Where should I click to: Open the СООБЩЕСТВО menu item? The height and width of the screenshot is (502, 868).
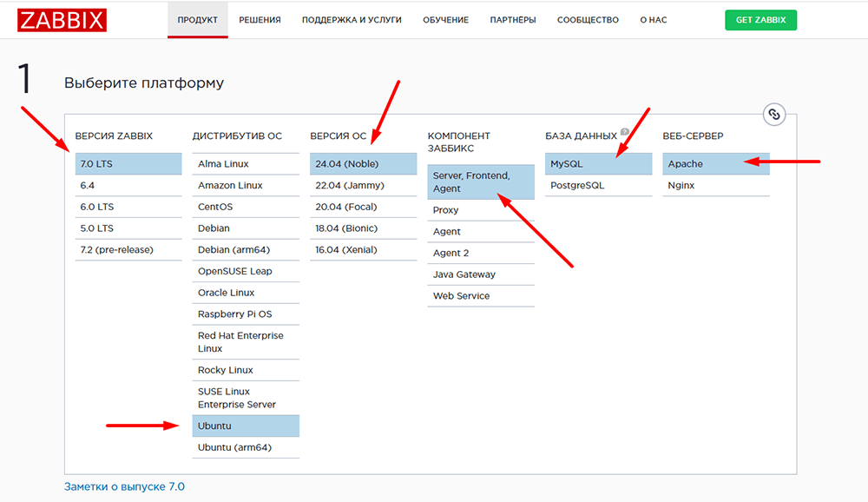tap(588, 20)
